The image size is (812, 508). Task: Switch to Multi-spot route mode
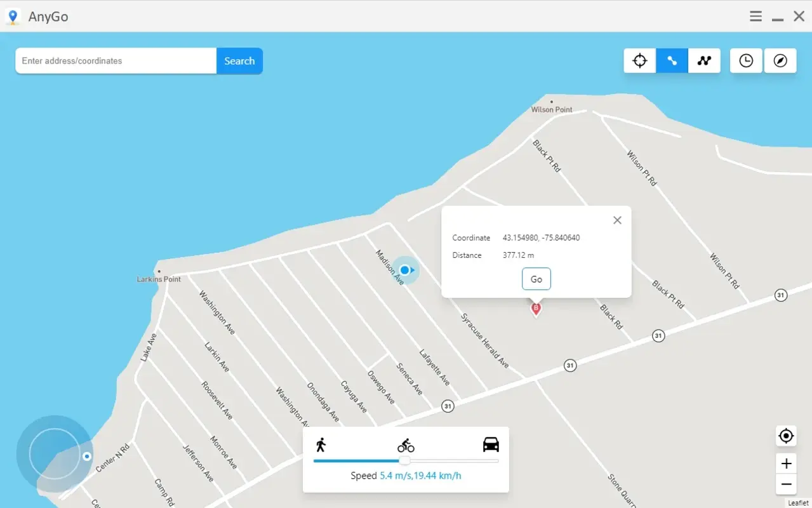(x=704, y=60)
